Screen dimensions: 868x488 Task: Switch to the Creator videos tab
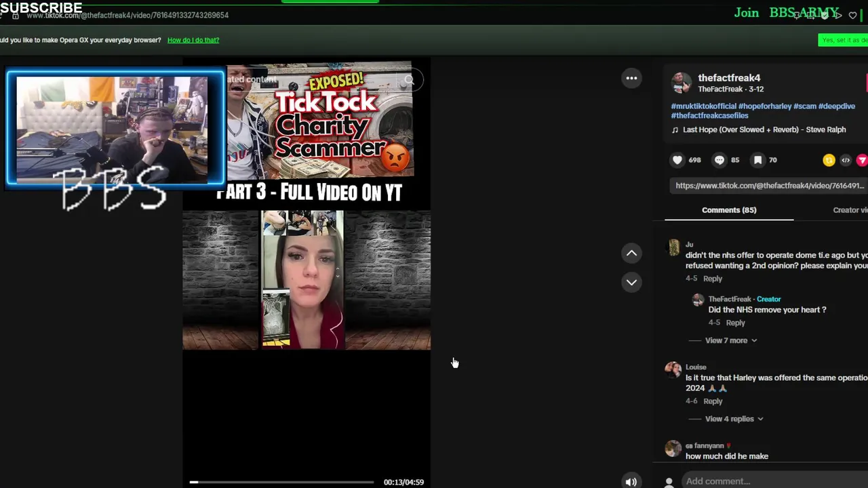click(x=850, y=210)
